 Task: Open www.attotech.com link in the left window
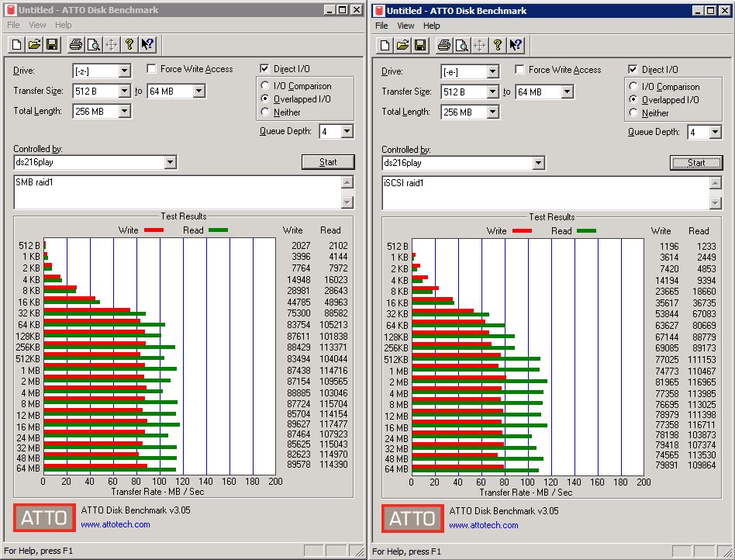(116, 524)
